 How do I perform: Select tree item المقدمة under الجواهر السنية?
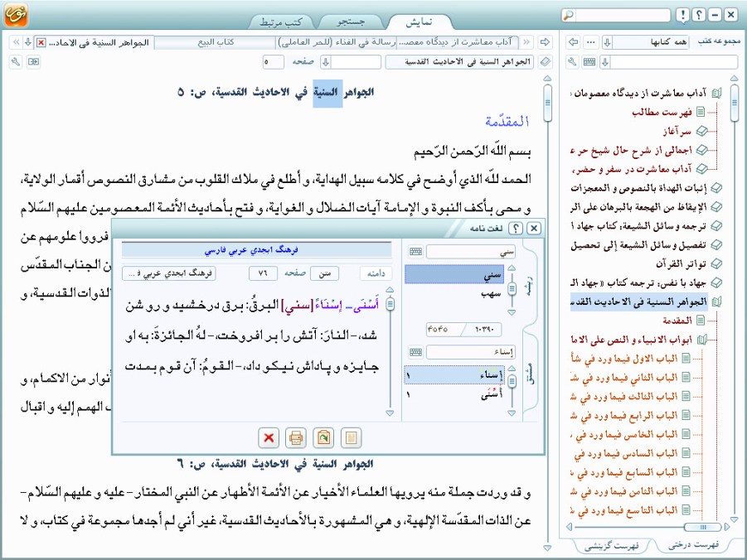coord(677,321)
